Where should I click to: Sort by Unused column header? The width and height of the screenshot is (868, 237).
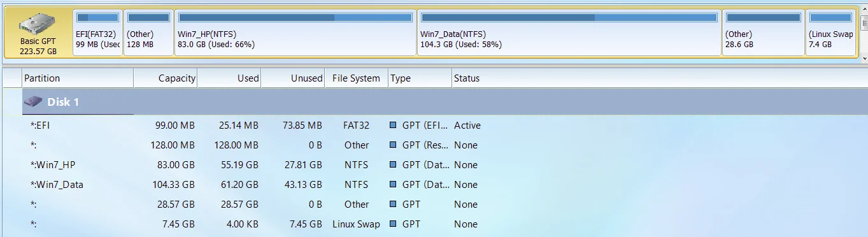pos(293,78)
